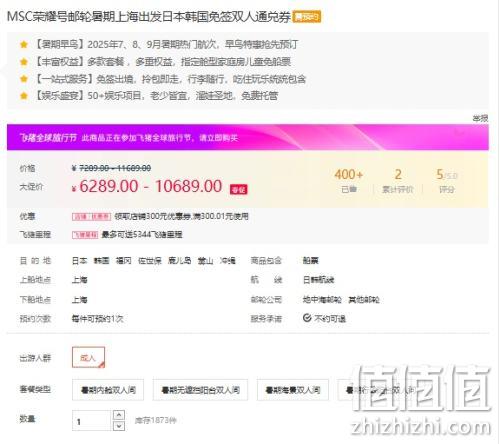The image size is (500, 444).
Task: Click the quantity input field
Action: tap(92, 421)
